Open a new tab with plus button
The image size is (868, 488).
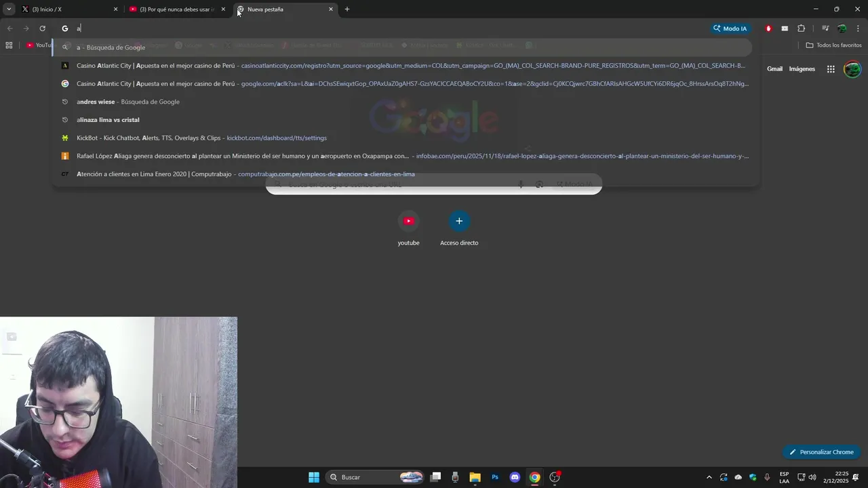click(347, 9)
